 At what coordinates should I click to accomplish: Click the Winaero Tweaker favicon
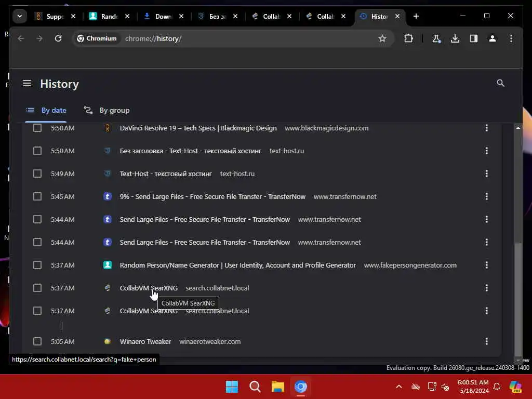tap(107, 342)
